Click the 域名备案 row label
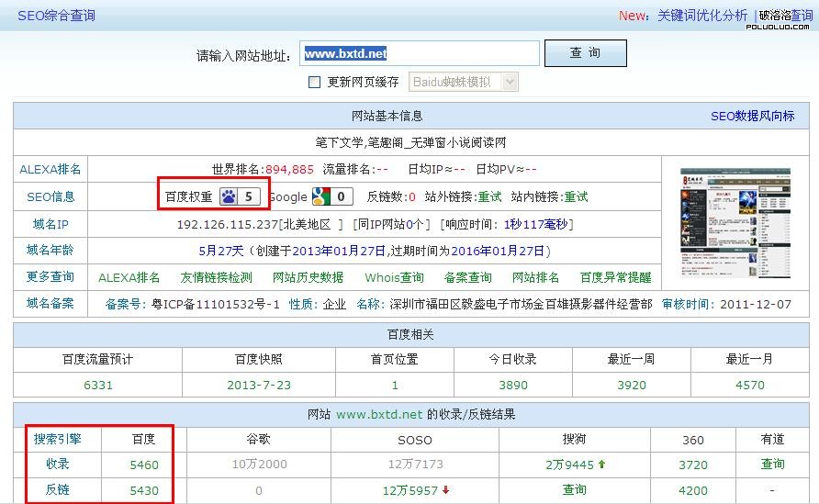This screenshot has width=819, height=504. [x=50, y=303]
